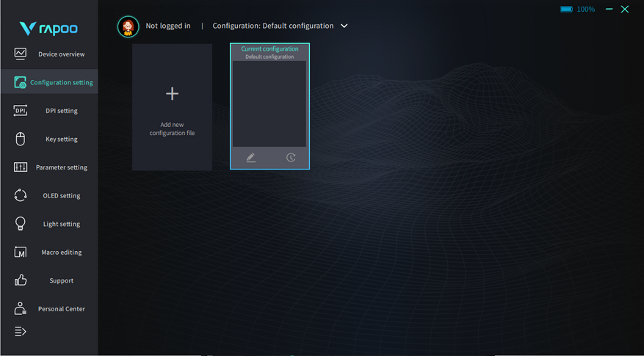The width and height of the screenshot is (644, 356).
Task: Open Key setting page
Action: click(x=62, y=139)
